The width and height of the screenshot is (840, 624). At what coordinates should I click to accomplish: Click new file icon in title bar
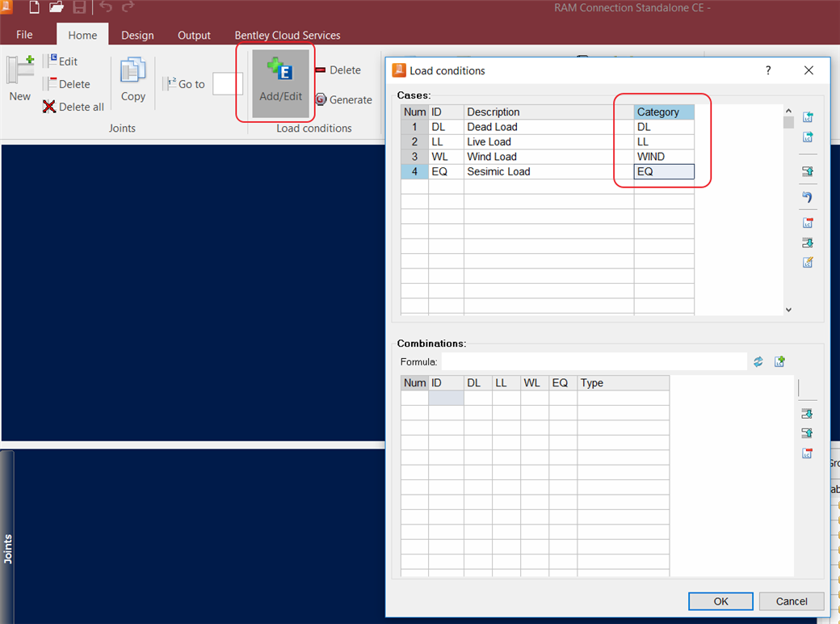click(34, 7)
